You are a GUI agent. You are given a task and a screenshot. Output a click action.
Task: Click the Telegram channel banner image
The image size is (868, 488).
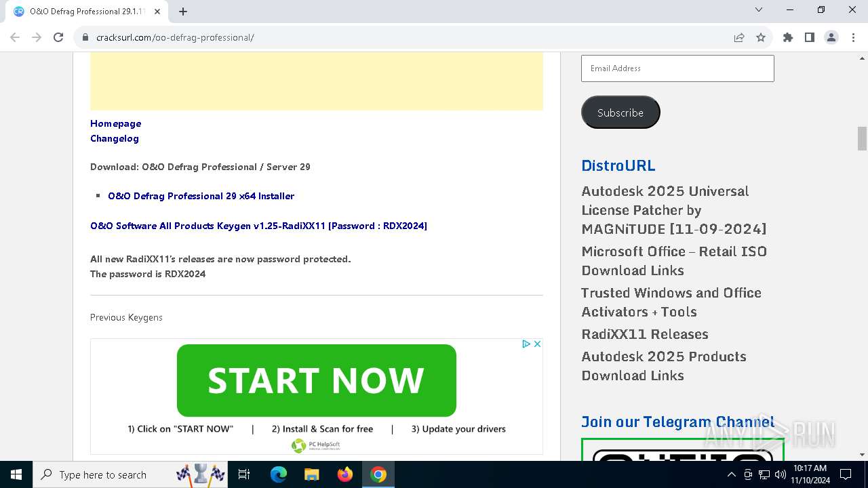coord(683,450)
